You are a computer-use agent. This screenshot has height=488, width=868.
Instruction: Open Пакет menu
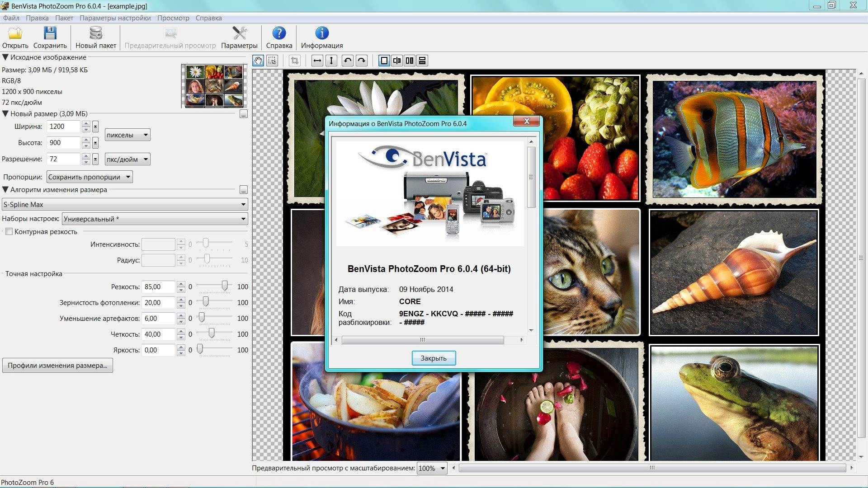coord(64,18)
